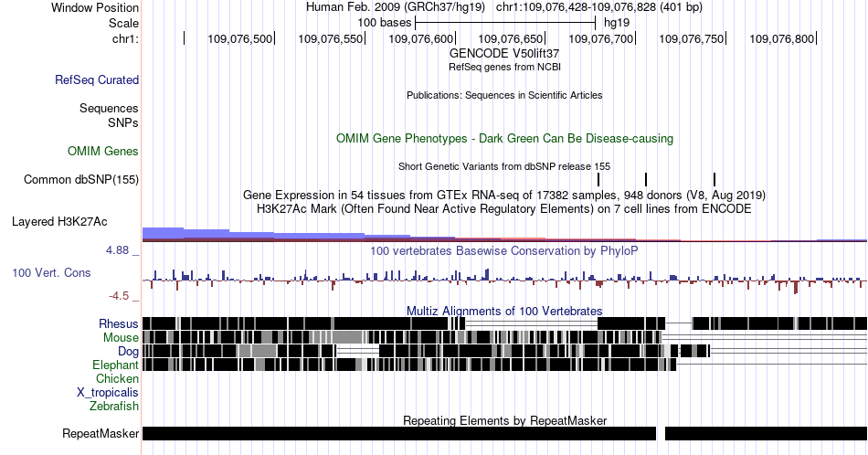Click the Scale track label
The height and width of the screenshot is (455, 868).
pos(123,23)
